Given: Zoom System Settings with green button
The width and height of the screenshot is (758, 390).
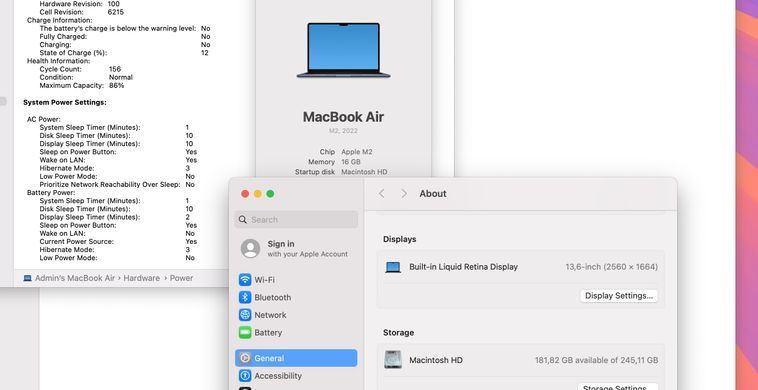Looking at the screenshot, I should click(270, 194).
